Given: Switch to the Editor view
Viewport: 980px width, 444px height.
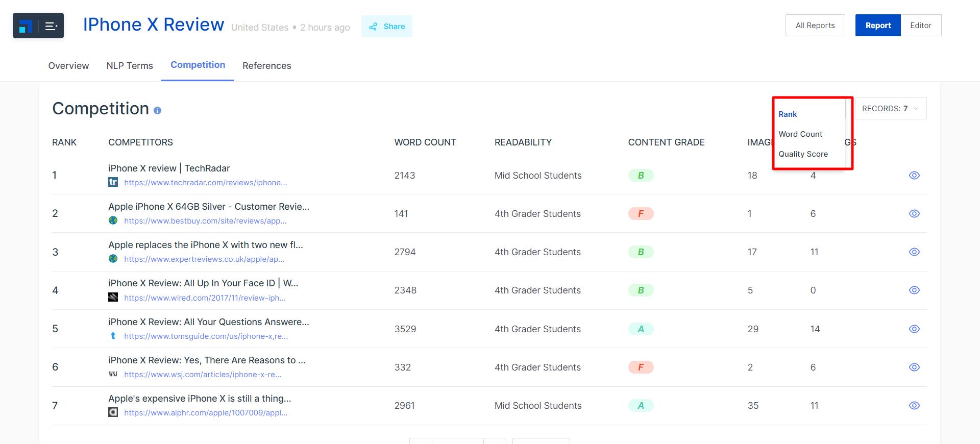Looking at the screenshot, I should pos(921,26).
